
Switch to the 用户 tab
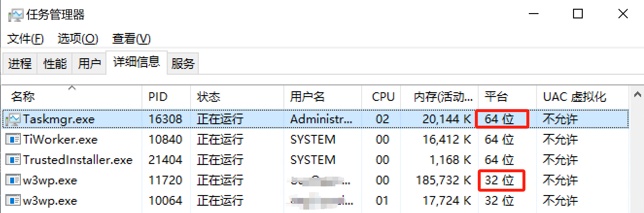click(x=89, y=64)
